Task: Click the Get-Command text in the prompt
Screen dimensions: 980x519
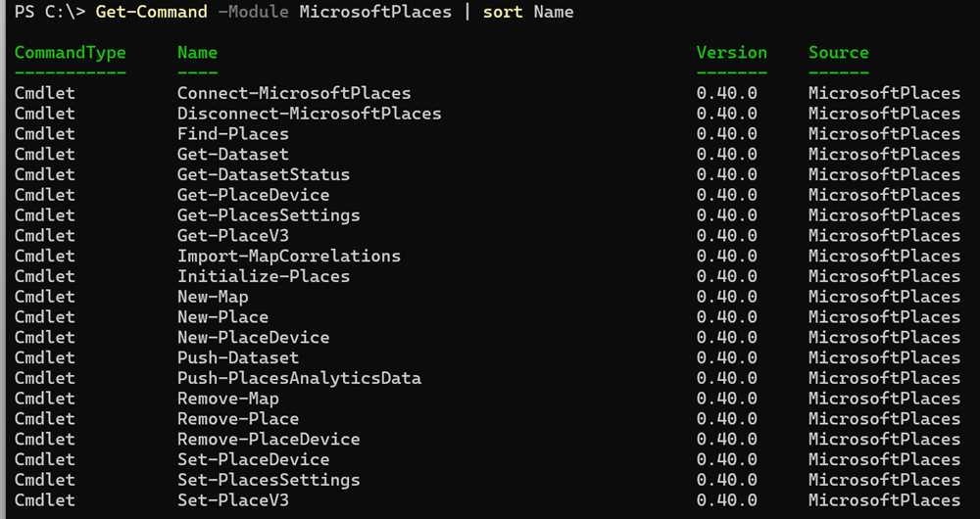Action: [151, 12]
